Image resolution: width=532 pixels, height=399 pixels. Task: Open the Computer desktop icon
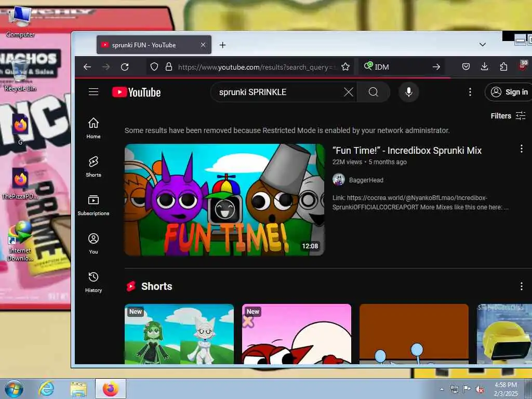point(20,21)
